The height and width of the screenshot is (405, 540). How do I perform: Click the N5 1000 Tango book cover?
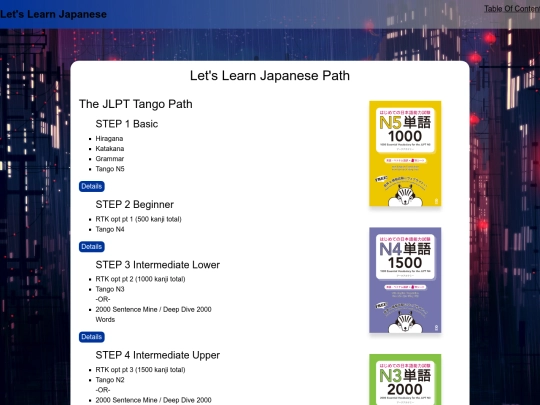405,154
